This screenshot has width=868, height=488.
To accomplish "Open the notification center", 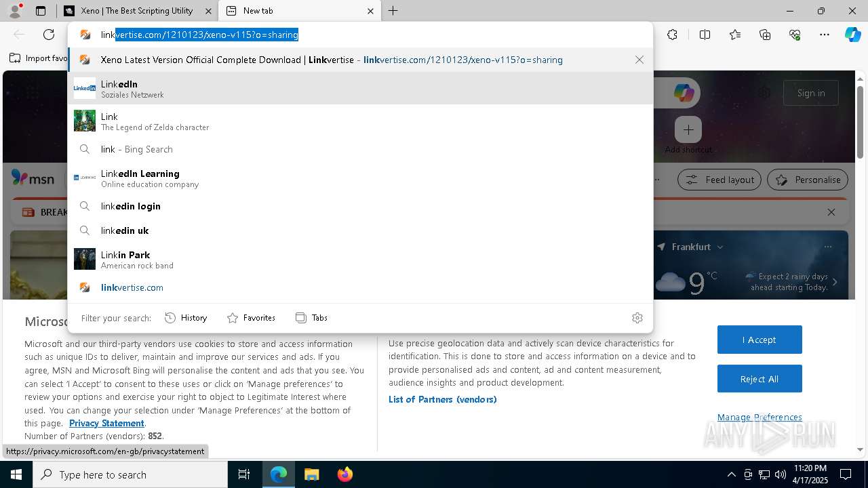I will coord(846,474).
